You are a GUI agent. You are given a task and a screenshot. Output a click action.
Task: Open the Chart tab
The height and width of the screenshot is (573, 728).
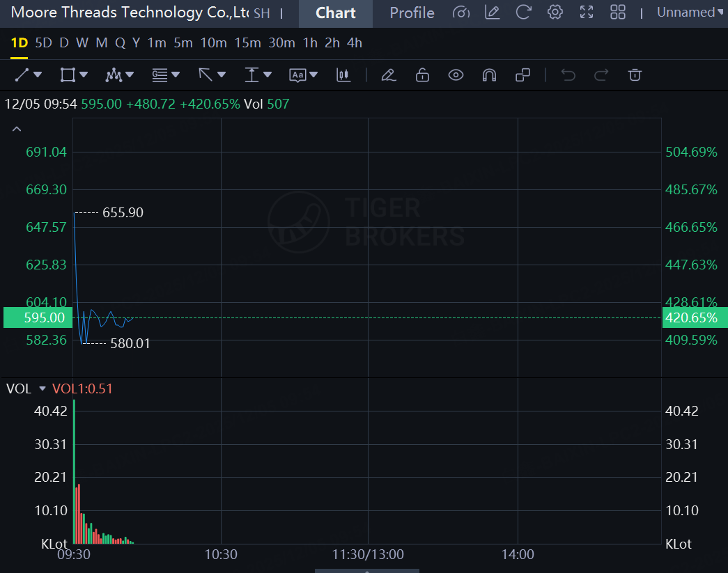click(x=336, y=13)
